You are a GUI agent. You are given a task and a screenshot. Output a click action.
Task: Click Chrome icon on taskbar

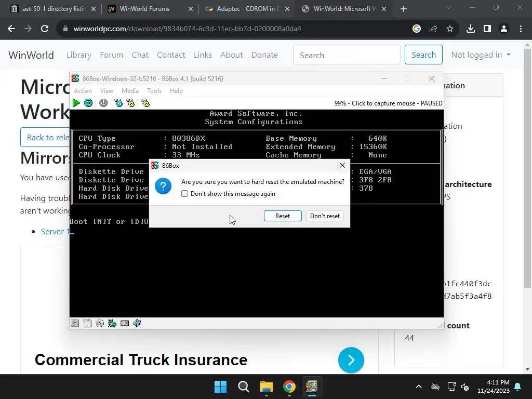(289, 387)
